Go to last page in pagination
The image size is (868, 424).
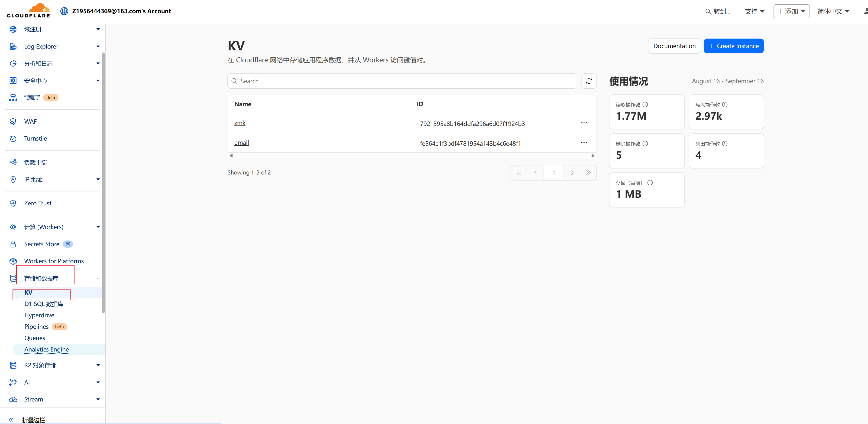588,173
